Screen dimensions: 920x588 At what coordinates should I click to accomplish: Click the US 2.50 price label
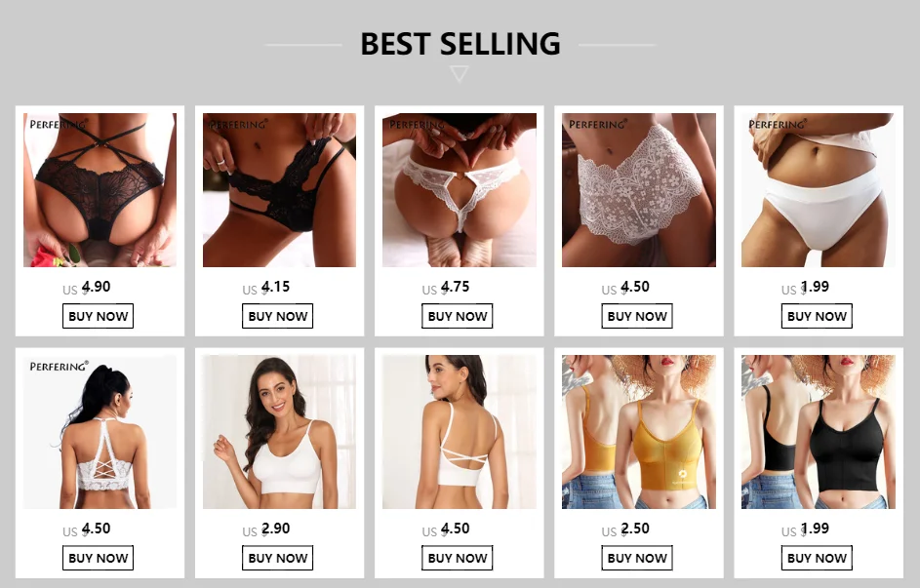(x=624, y=529)
